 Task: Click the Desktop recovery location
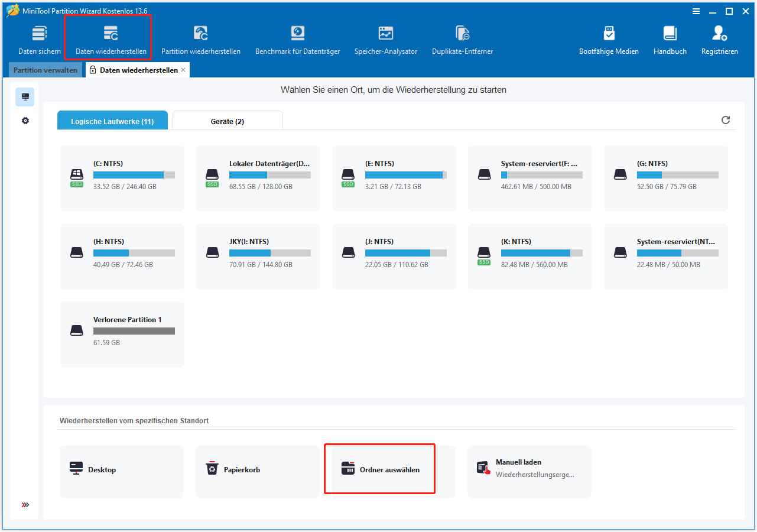pos(122,472)
